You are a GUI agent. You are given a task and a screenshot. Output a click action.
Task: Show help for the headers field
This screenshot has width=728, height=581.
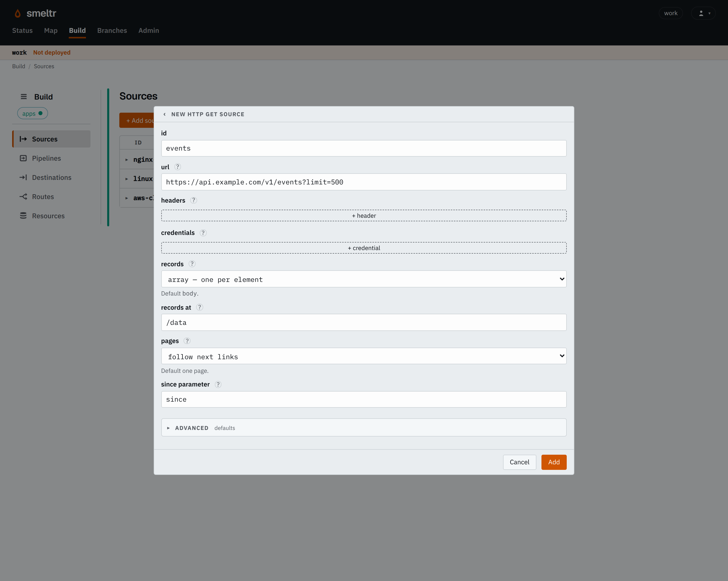click(193, 200)
